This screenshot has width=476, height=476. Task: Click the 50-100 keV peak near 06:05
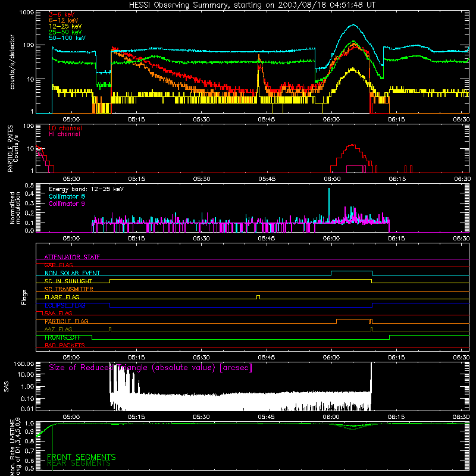pyautogui.click(x=353, y=24)
